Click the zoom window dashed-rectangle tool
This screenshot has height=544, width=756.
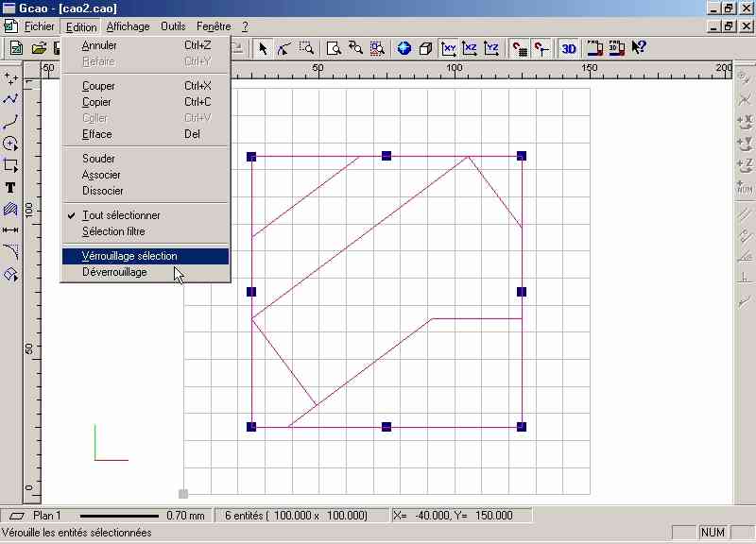click(x=306, y=48)
